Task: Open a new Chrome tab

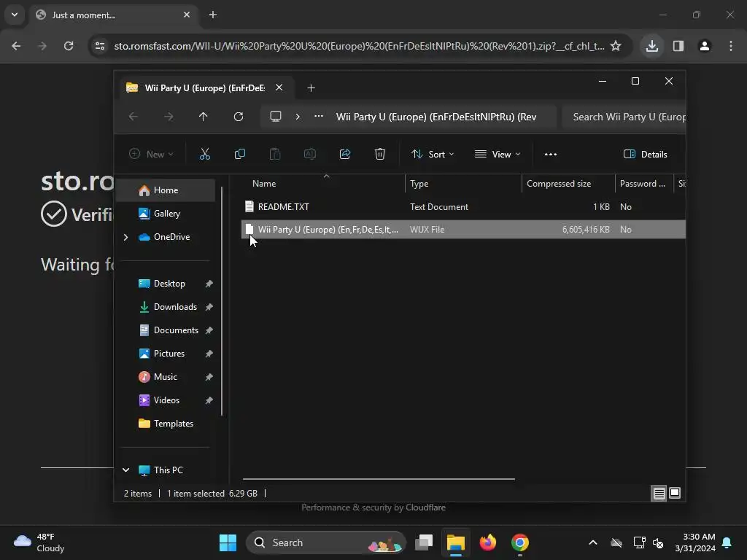Action: (x=213, y=15)
